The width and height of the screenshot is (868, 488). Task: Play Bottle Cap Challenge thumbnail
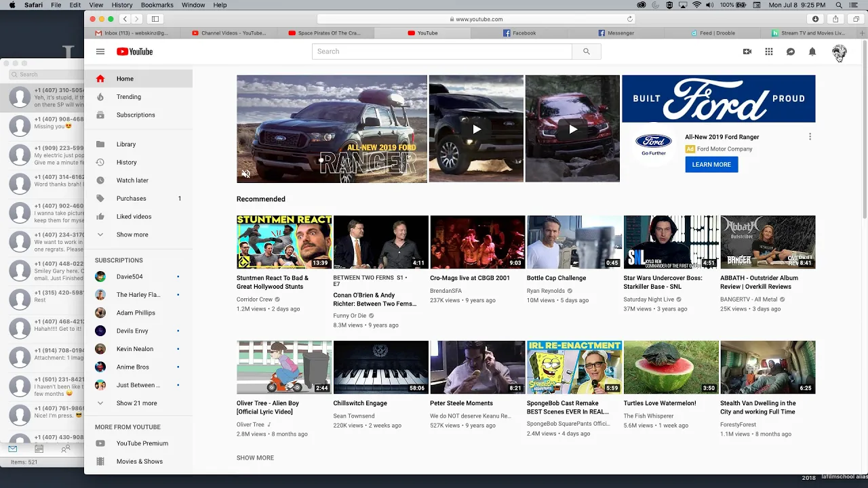574,242
